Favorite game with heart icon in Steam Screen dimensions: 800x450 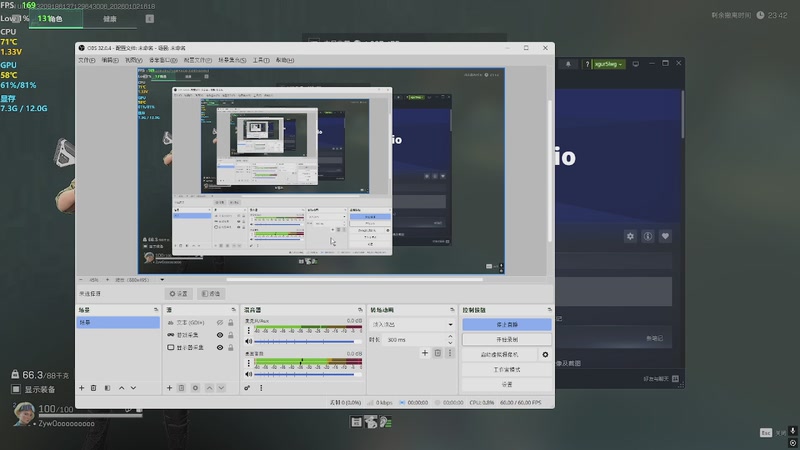click(665, 236)
